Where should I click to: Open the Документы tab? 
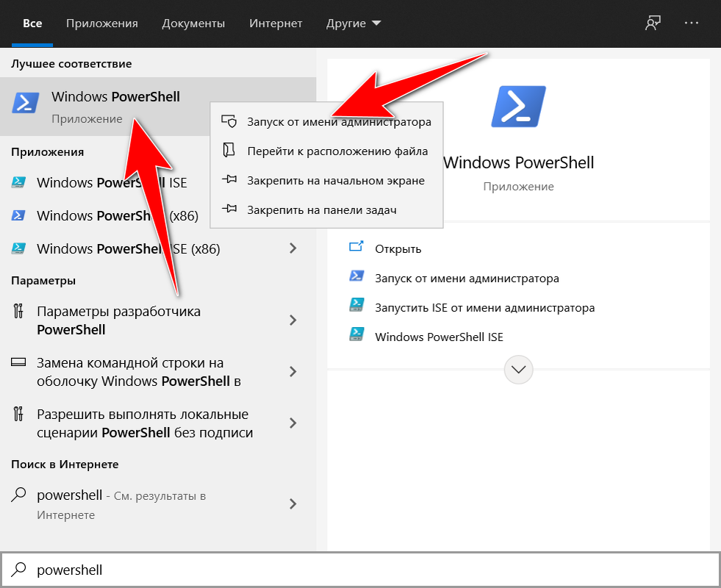coord(193,24)
